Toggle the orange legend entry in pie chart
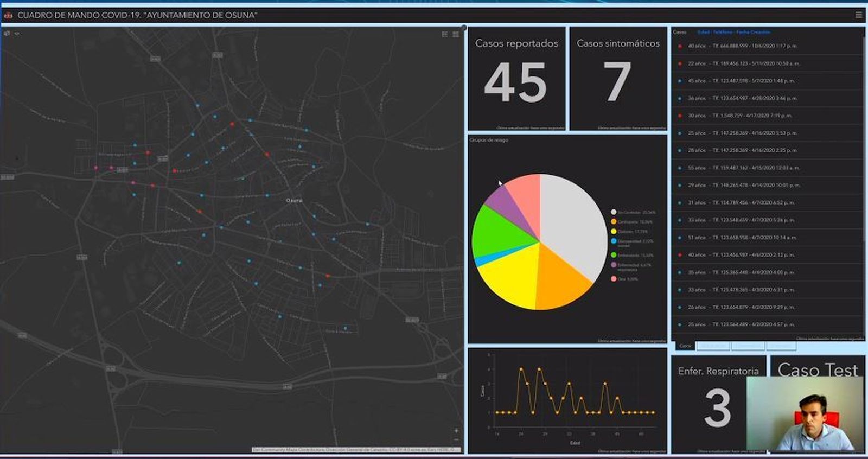868x459 pixels. (614, 222)
